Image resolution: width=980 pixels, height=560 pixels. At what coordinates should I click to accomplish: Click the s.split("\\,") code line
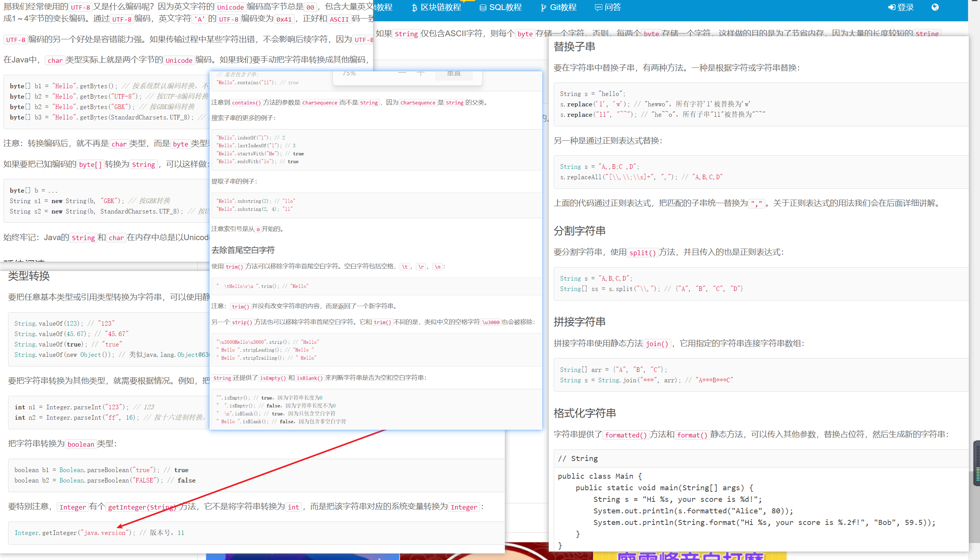651,289
